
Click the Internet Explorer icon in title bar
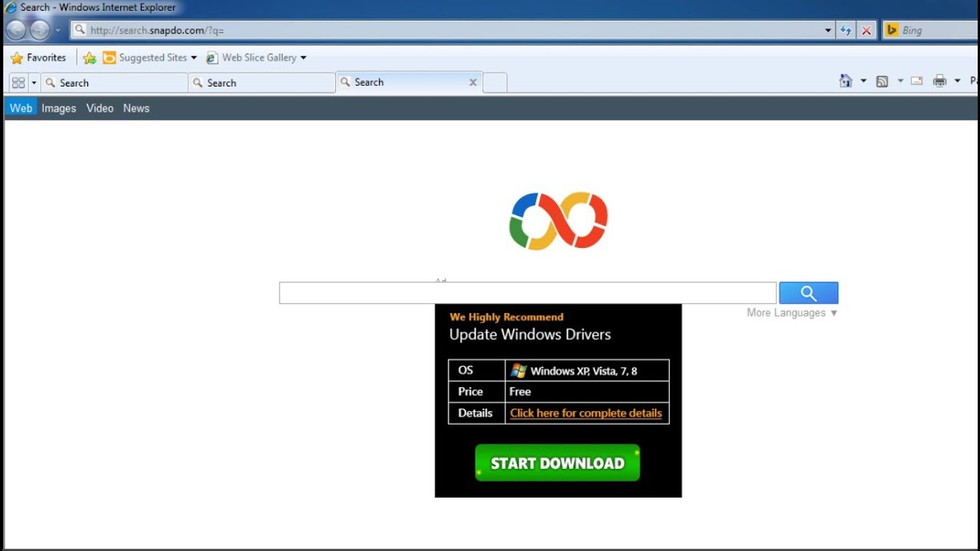pyautogui.click(x=11, y=8)
